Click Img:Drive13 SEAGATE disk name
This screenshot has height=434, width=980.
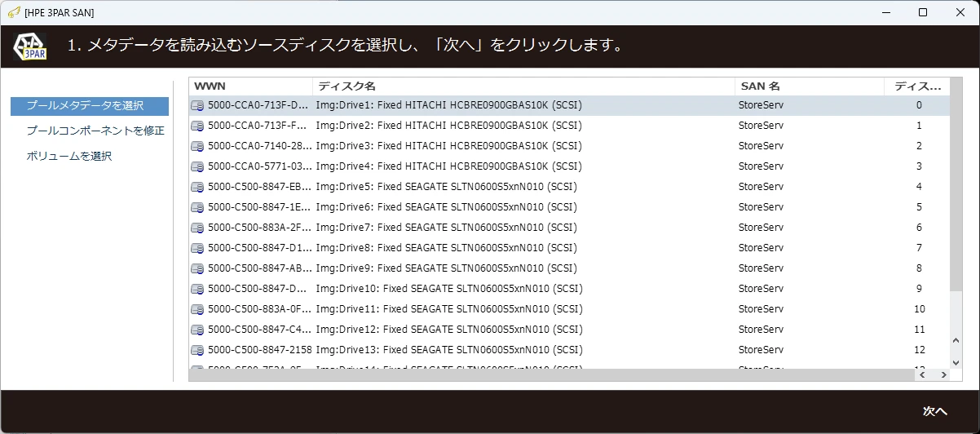pyautogui.click(x=449, y=350)
